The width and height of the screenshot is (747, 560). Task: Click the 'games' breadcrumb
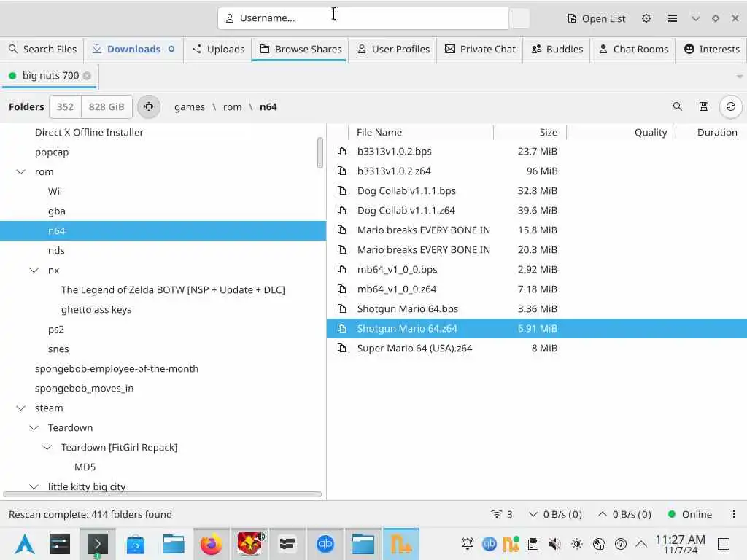point(189,106)
